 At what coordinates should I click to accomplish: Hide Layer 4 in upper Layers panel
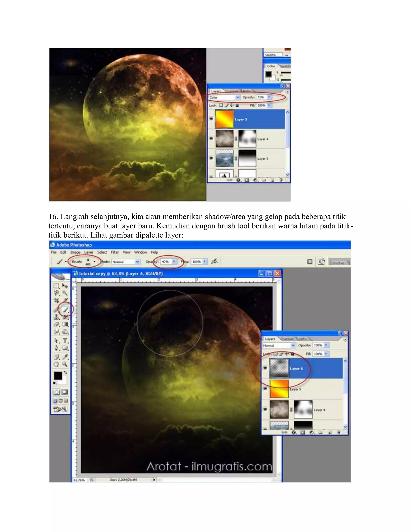click(x=211, y=138)
